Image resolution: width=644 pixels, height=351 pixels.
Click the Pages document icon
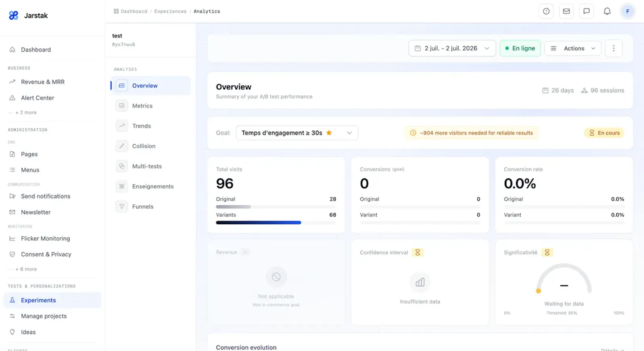pos(12,154)
